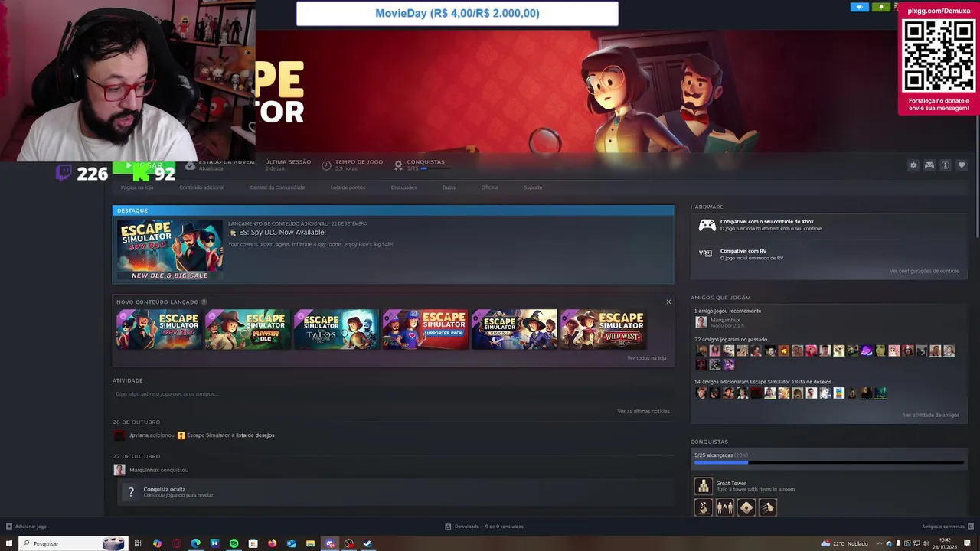Click the Windows taskbar search box
Screen dimensions: 980x551
click(71, 543)
